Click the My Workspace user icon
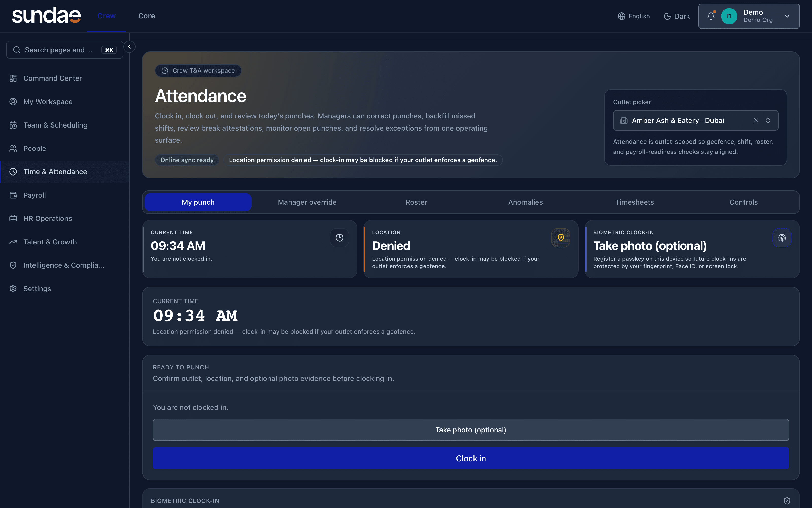 [13, 101]
